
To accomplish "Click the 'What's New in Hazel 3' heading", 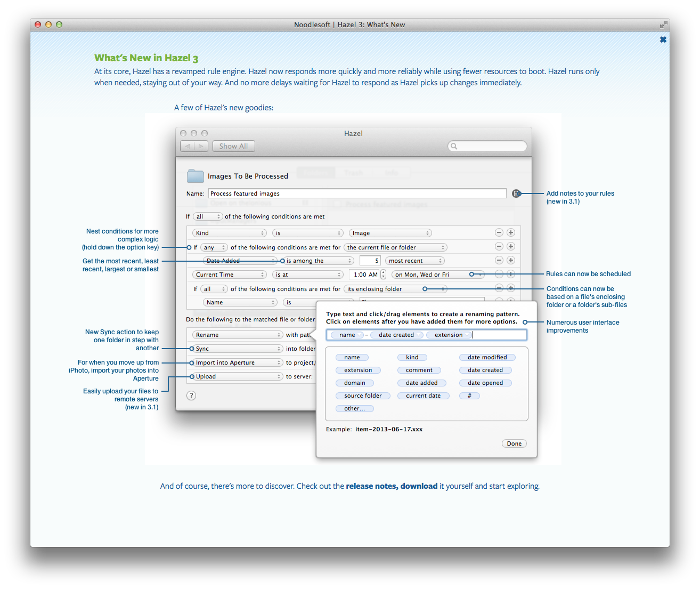I will tap(146, 58).
